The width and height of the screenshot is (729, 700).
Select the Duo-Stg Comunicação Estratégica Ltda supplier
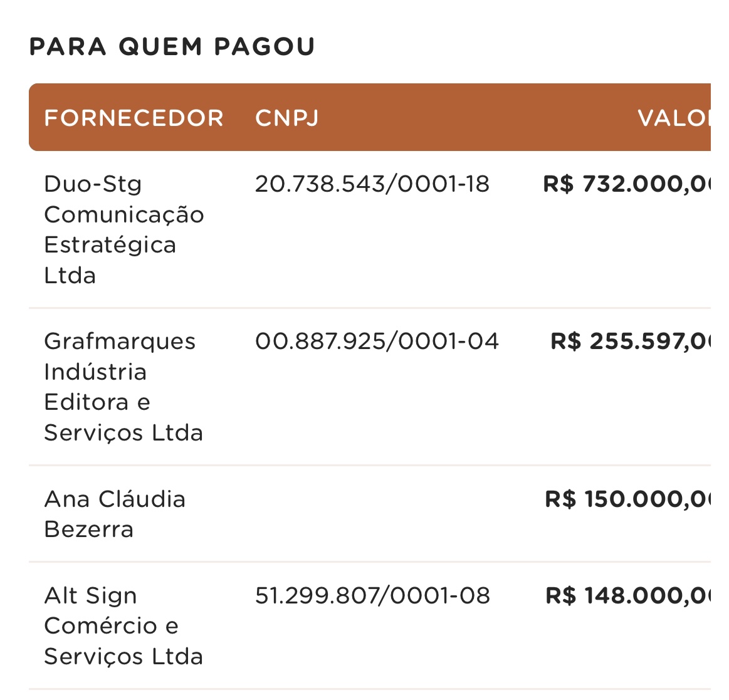pos(123,229)
